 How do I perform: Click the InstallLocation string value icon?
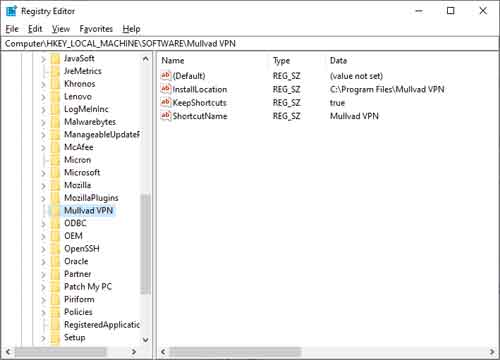[x=166, y=89]
